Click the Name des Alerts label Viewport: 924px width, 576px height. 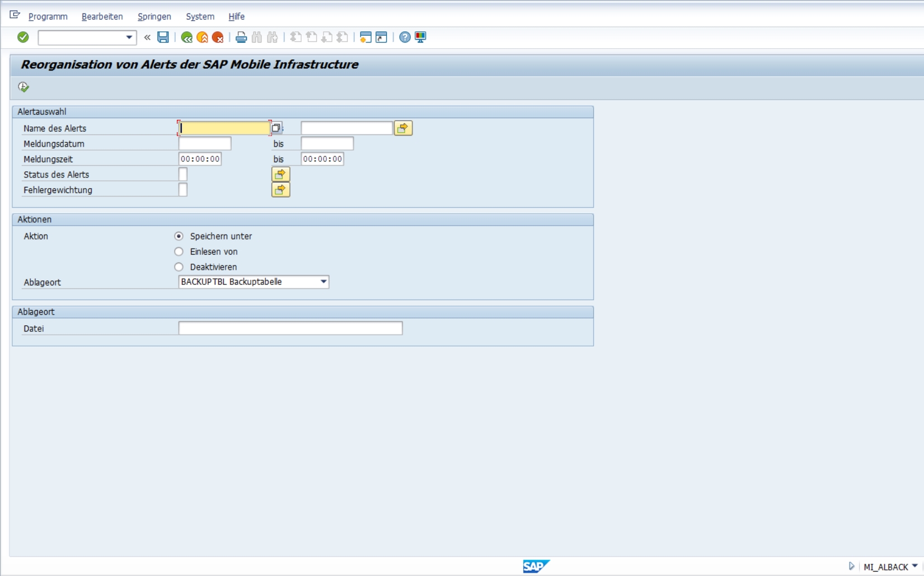55,129
